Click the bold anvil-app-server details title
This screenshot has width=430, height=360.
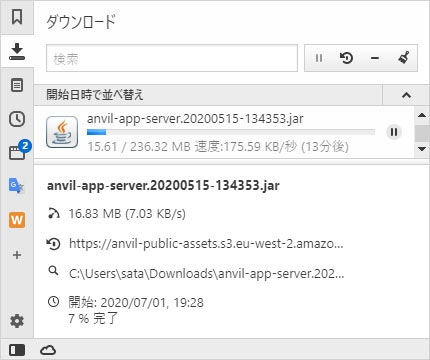(163, 186)
